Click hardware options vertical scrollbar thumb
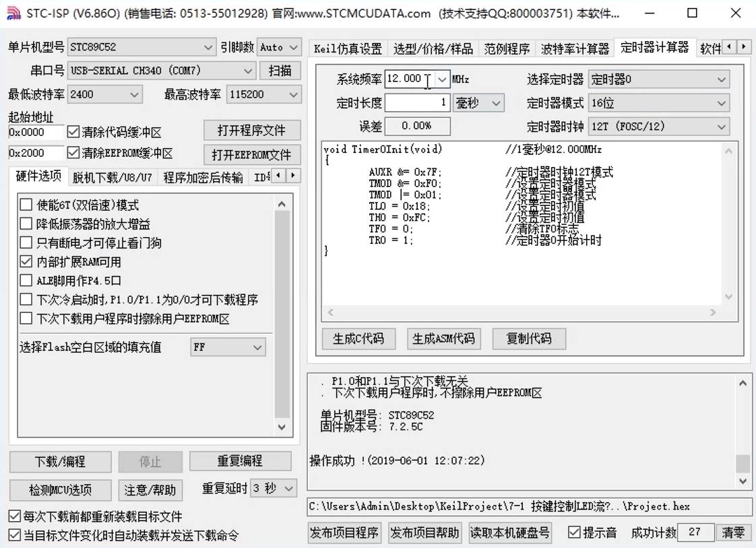756x548 pixels. click(x=282, y=315)
